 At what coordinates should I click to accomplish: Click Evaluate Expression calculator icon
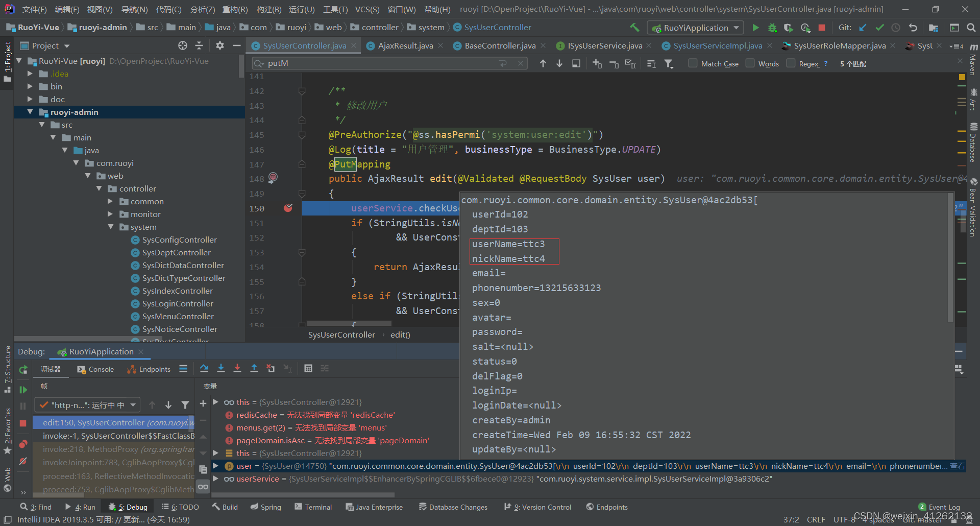[x=308, y=368]
